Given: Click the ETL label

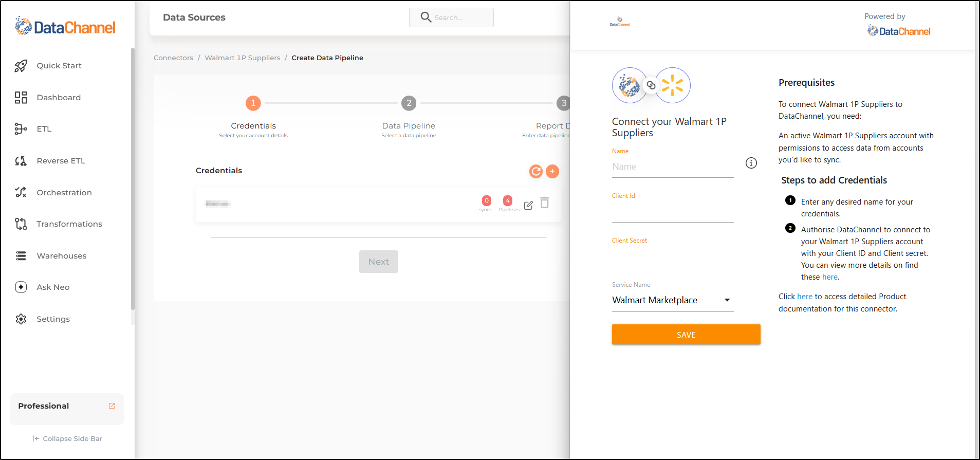Looking at the screenshot, I should click(x=44, y=129).
